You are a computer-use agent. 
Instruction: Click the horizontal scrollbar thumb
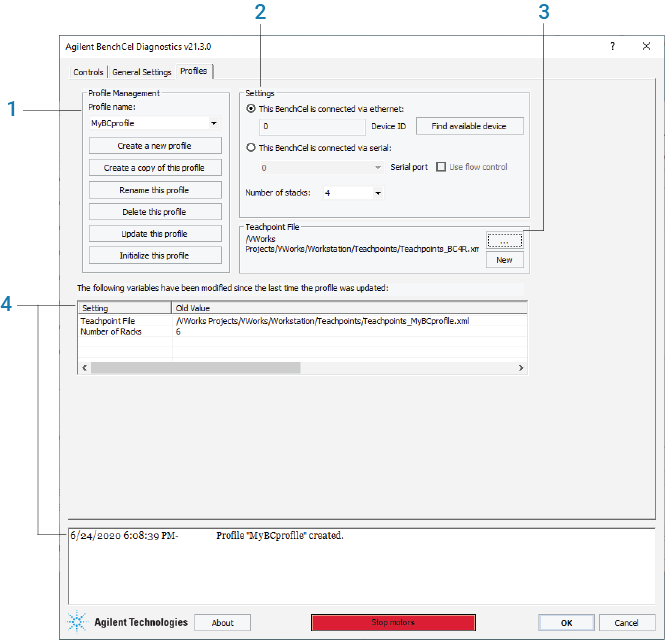tap(196, 368)
